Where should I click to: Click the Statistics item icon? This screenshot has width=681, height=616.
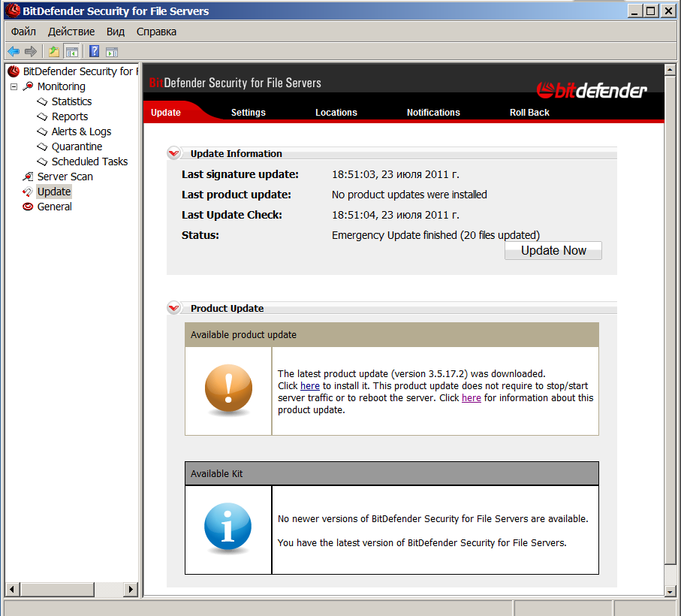(42, 101)
